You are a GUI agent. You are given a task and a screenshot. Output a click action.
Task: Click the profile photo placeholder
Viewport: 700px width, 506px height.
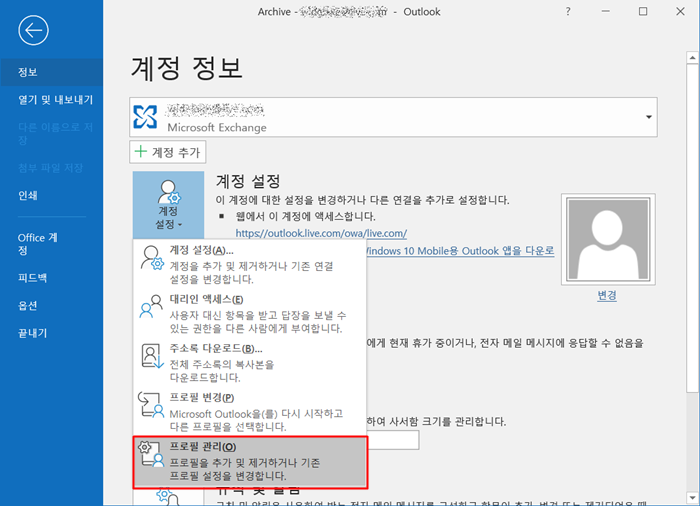(x=608, y=239)
